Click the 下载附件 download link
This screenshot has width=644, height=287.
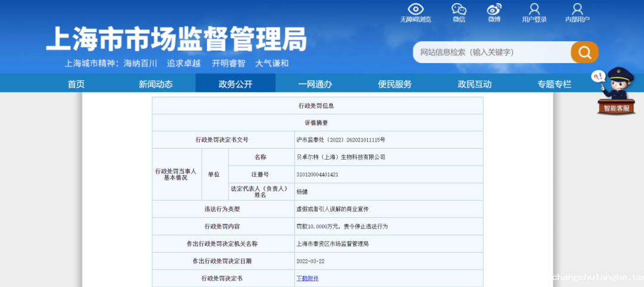click(x=307, y=279)
